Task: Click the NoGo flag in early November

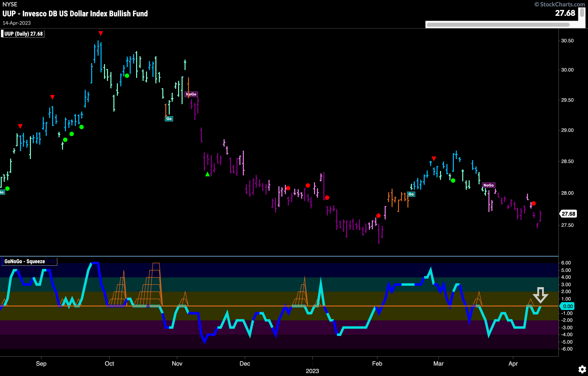Action: pos(191,94)
